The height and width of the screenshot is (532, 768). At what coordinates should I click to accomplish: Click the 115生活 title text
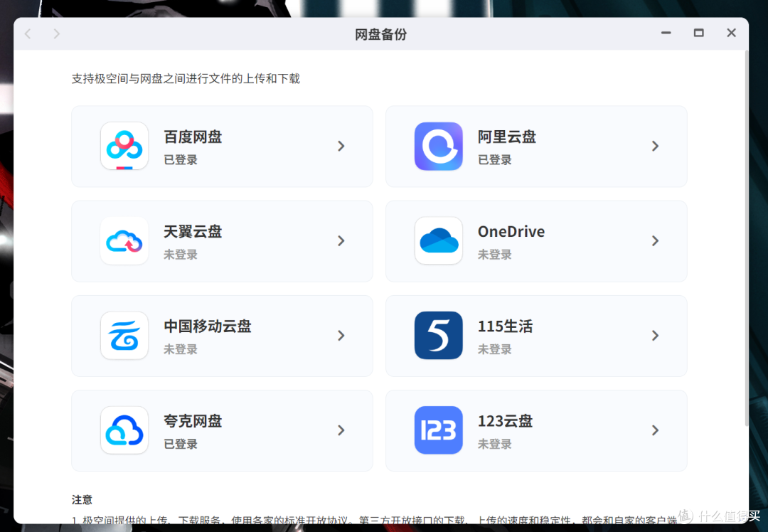pos(506,326)
